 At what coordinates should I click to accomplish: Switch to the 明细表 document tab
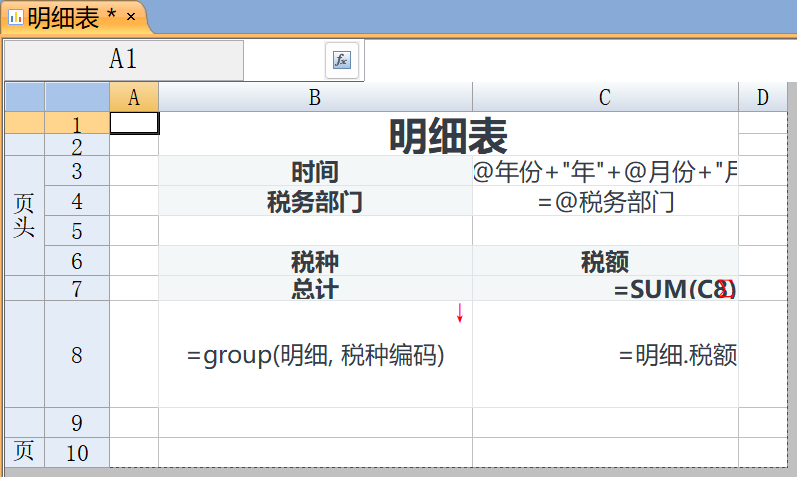tap(62, 17)
